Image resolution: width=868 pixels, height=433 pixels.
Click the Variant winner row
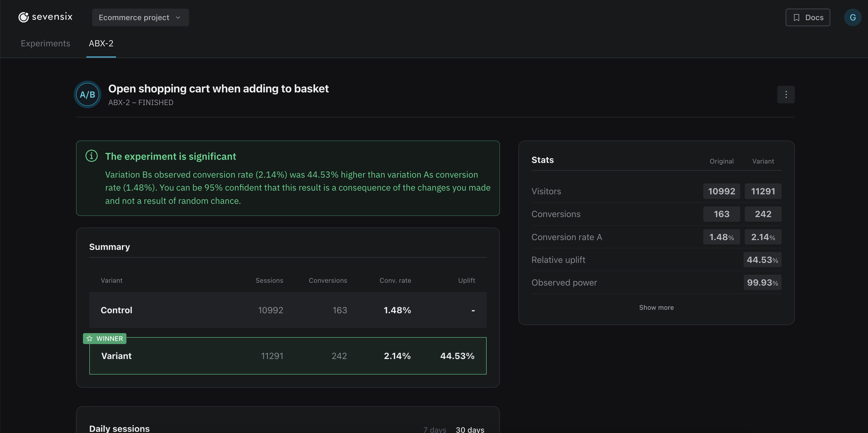coord(288,356)
